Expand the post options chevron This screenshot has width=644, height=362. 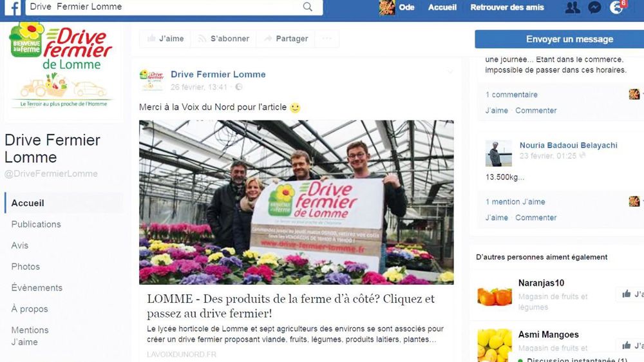pyautogui.click(x=450, y=72)
